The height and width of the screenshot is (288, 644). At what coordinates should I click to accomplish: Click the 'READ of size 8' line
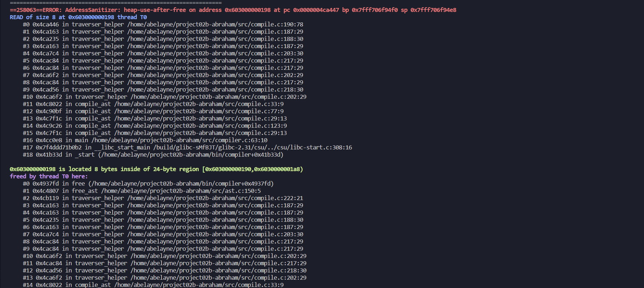point(78,17)
